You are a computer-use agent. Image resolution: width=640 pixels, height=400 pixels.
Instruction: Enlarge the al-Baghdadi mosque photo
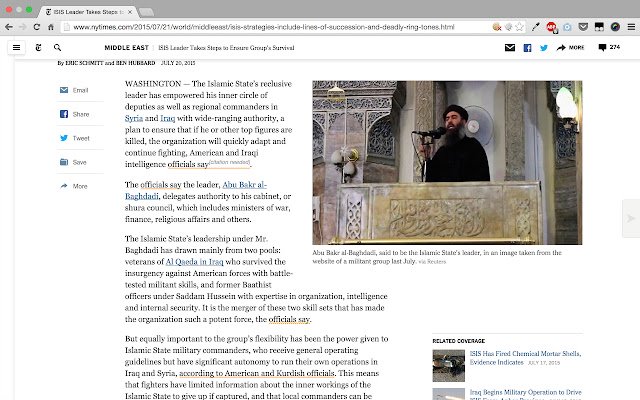[x=447, y=162]
